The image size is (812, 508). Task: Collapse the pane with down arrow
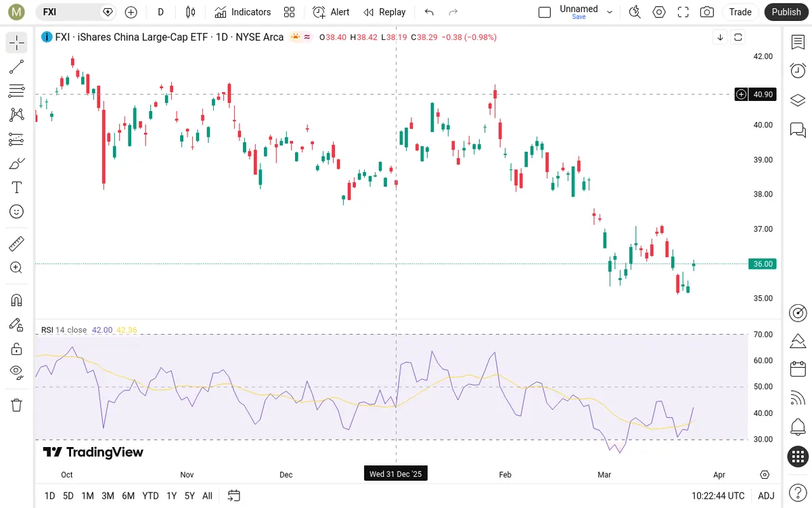pyautogui.click(x=721, y=37)
